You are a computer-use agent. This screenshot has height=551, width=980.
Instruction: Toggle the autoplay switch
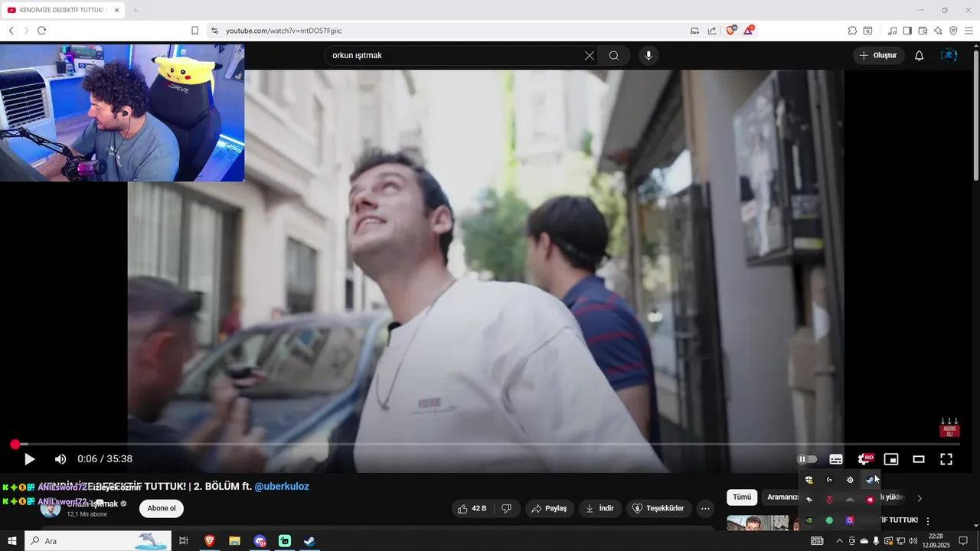807,459
